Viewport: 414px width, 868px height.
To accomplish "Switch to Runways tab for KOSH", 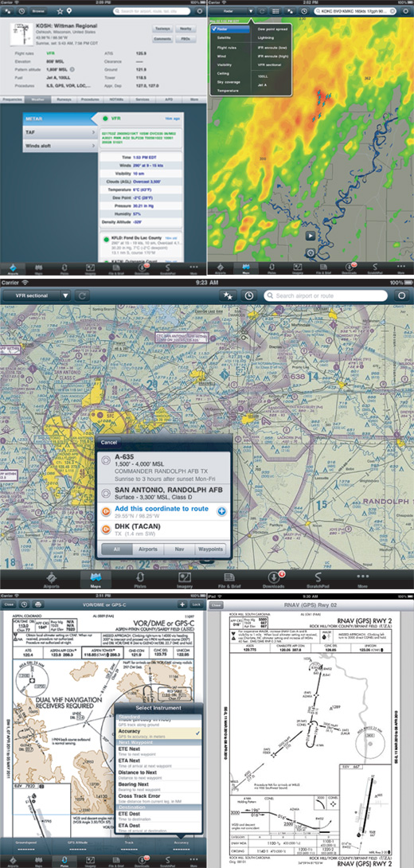I will [64, 100].
